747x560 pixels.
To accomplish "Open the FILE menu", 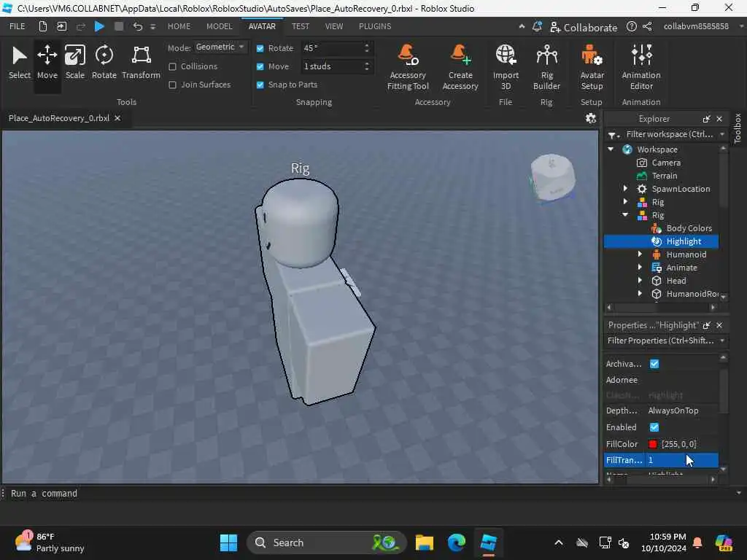I will pos(18,26).
